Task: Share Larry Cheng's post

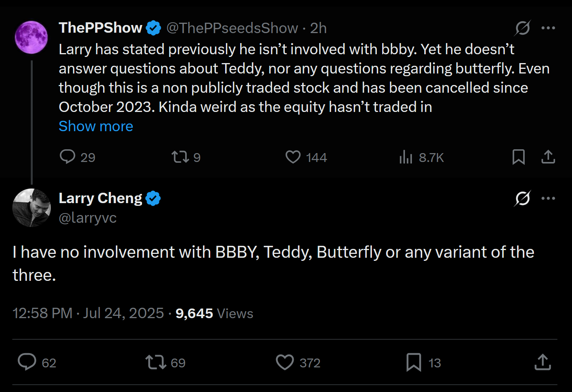Action: [x=543, y=362]
